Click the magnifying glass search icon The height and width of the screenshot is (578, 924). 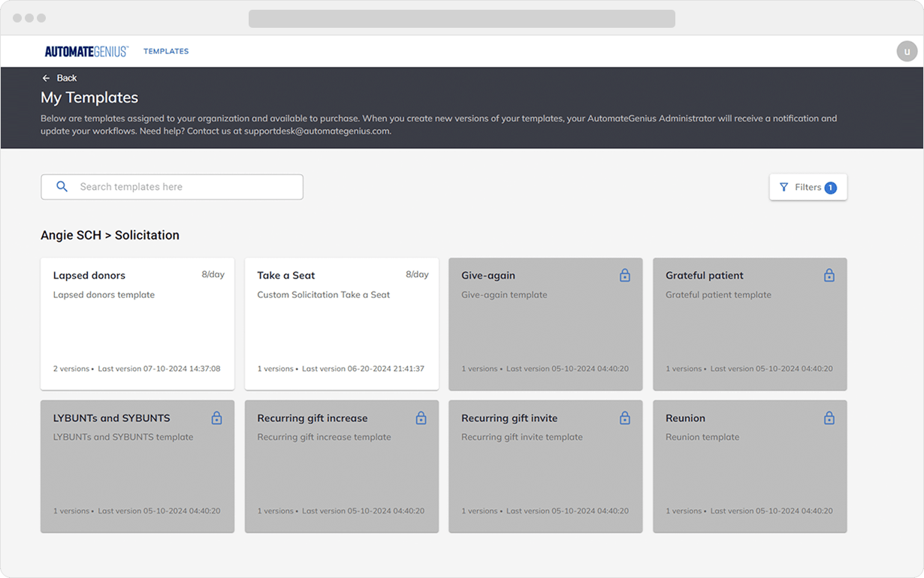tap(62, 187)
